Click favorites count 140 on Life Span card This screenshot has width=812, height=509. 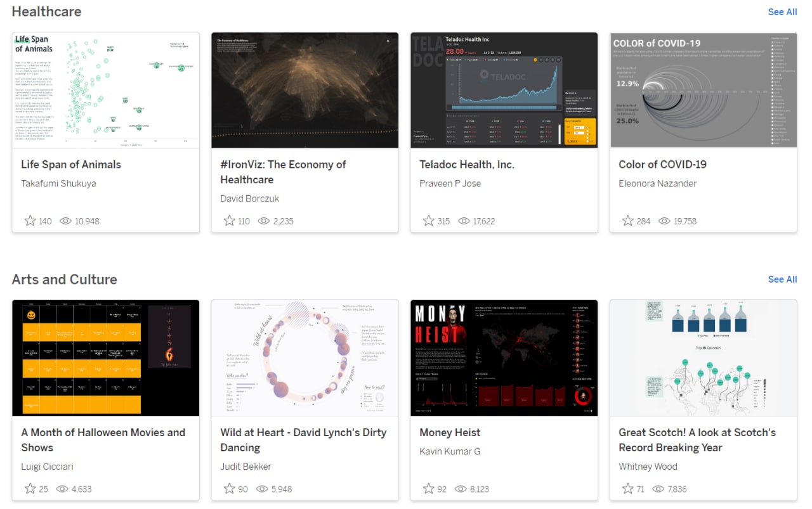pyautogui.click(x=45, y=221)
